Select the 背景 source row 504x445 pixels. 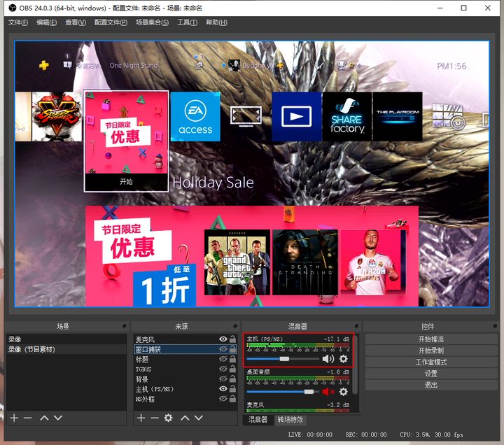(185, 379)
